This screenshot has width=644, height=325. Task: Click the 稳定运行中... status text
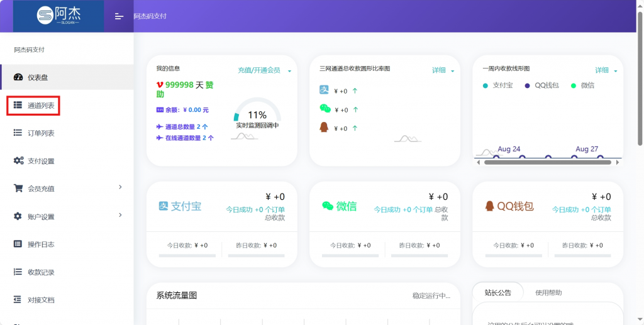(431, 295)
